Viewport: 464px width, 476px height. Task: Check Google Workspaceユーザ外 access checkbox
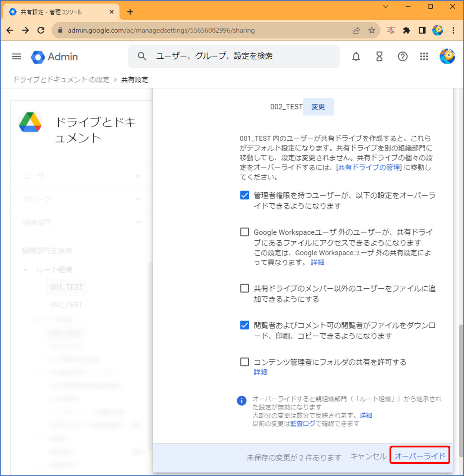pos(245,232)
